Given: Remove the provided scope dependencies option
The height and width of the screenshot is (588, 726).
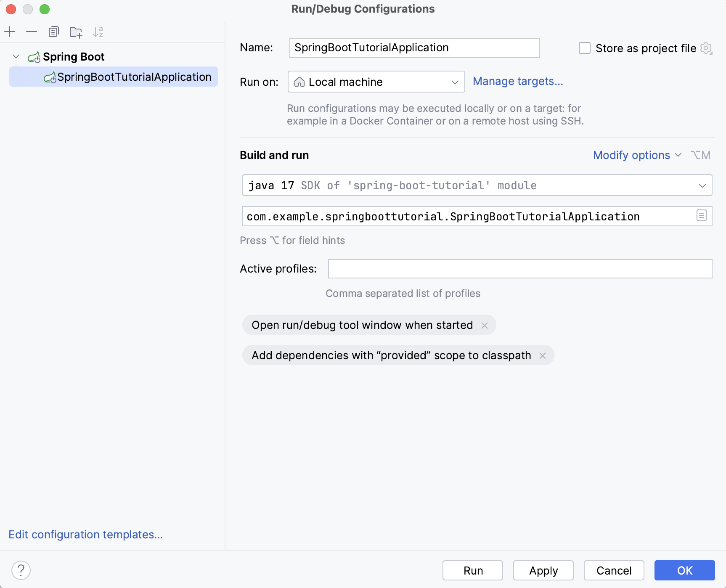Looking at the screenshot, I should pyautogui.click(x=543, y=355).
